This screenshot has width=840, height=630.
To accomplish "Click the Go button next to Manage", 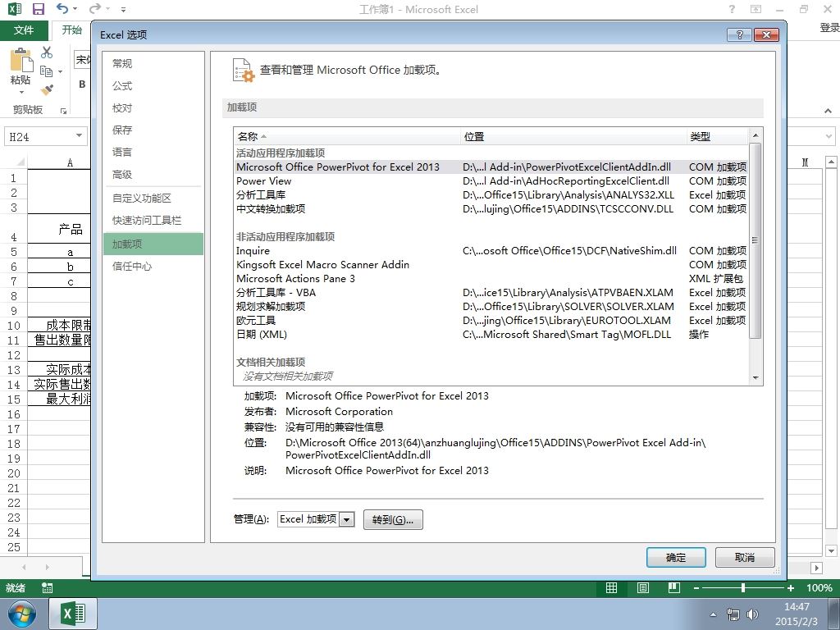I will 393,519.
